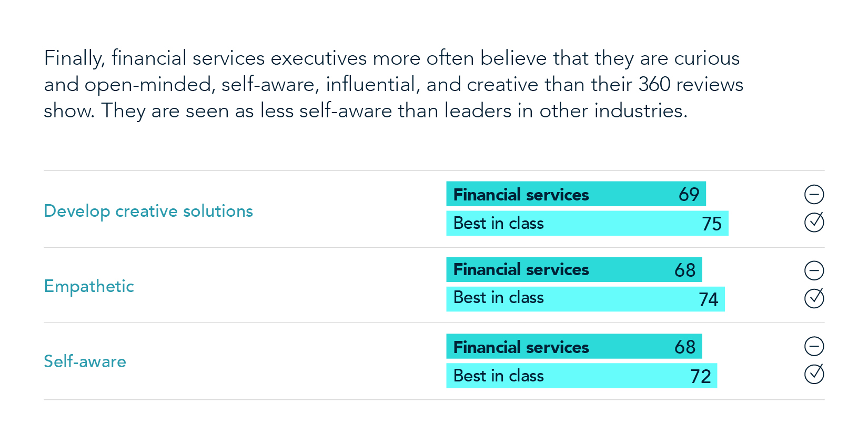Click Best in class label in the Empathetic row

[x=498, y=298]
